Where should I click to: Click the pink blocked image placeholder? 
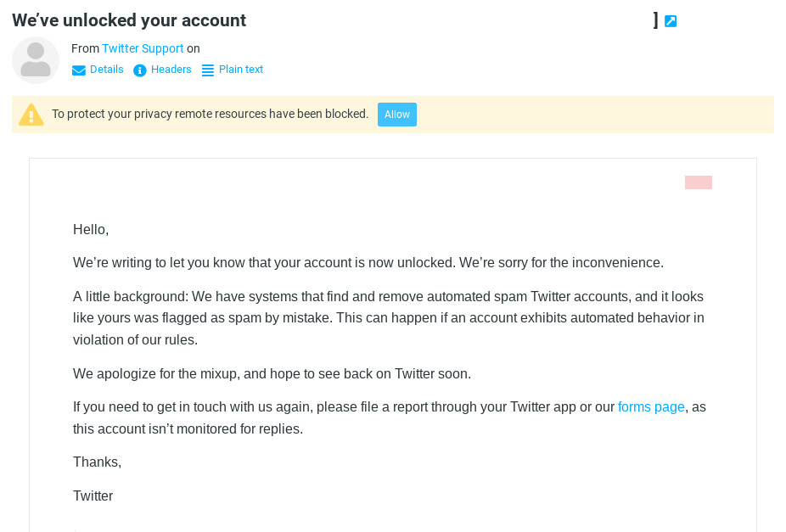click(699, 182)
